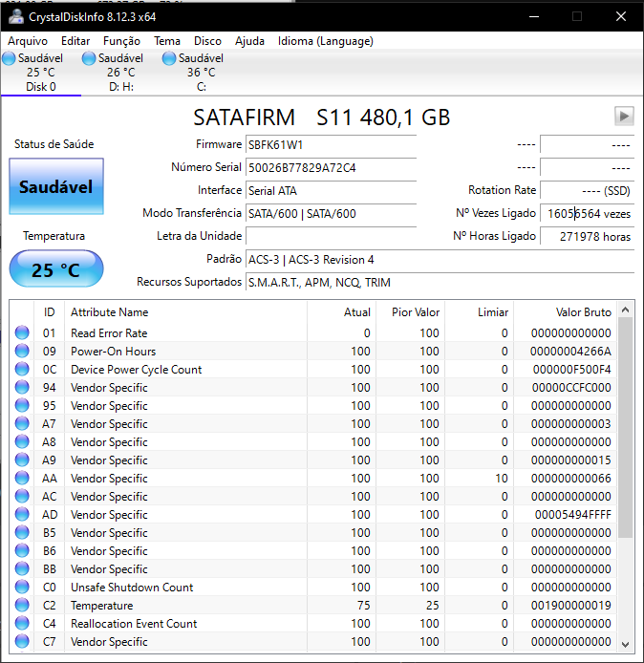The image size is (644, 663).
Task: Select the Disk 0 drive tab
Action: [41, 73]
